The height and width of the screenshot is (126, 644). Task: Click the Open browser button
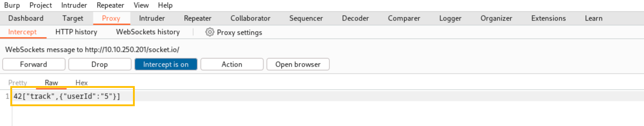click(x=298, y=64)
